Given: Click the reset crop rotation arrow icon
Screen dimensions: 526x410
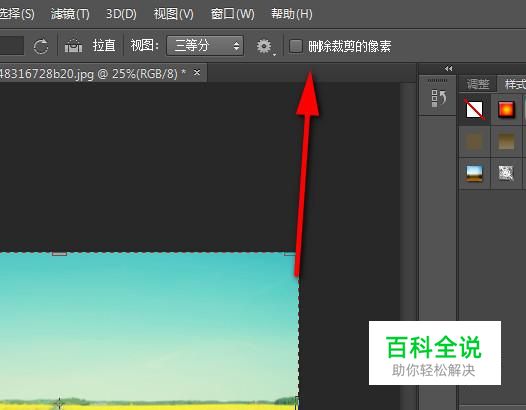Looking at the screenshot, I should (x=41, y=46).
